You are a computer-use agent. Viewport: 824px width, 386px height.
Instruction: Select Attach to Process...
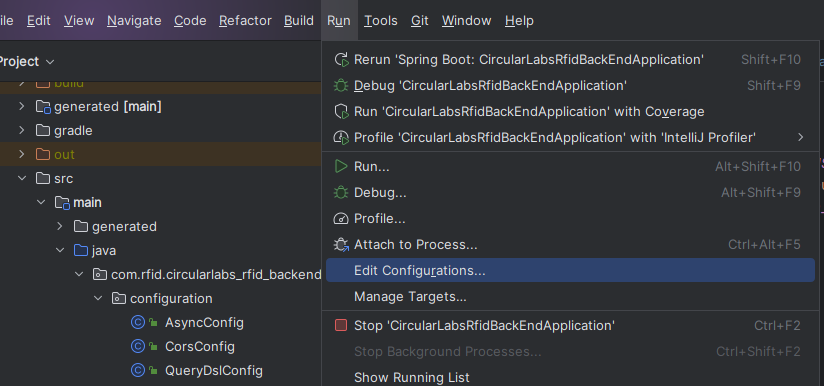[570, 245]
